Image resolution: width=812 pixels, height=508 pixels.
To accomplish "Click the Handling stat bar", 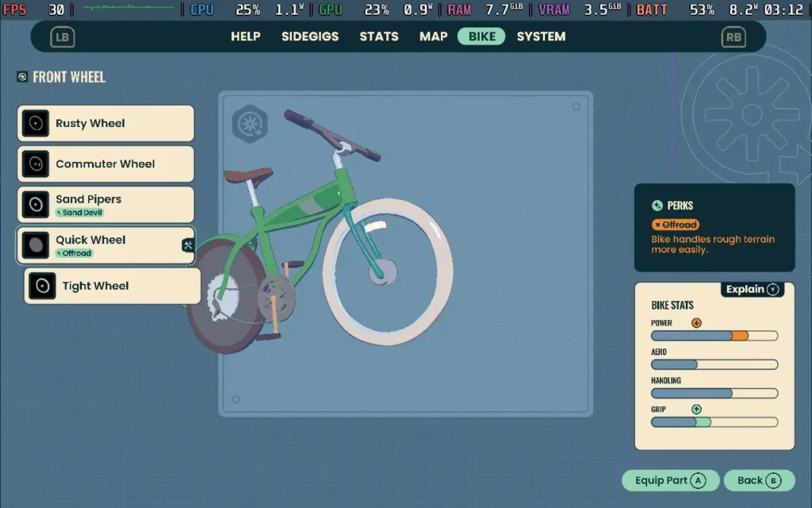I will 714,393.
